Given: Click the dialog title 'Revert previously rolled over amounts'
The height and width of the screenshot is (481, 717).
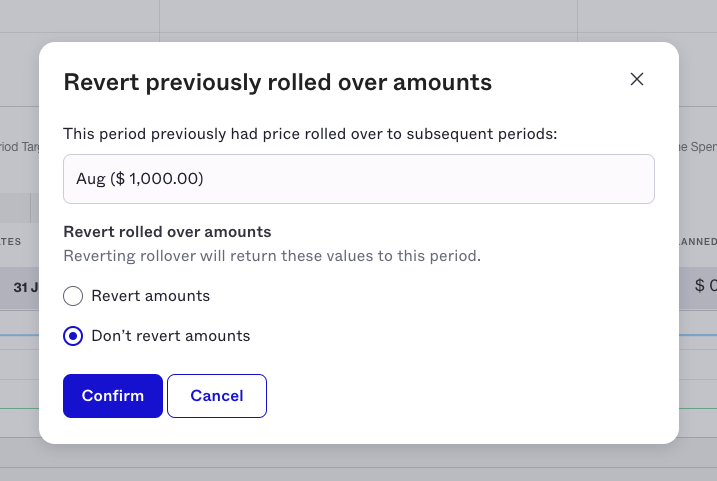Looking at the screenshot, I should (x=278, y=82).
